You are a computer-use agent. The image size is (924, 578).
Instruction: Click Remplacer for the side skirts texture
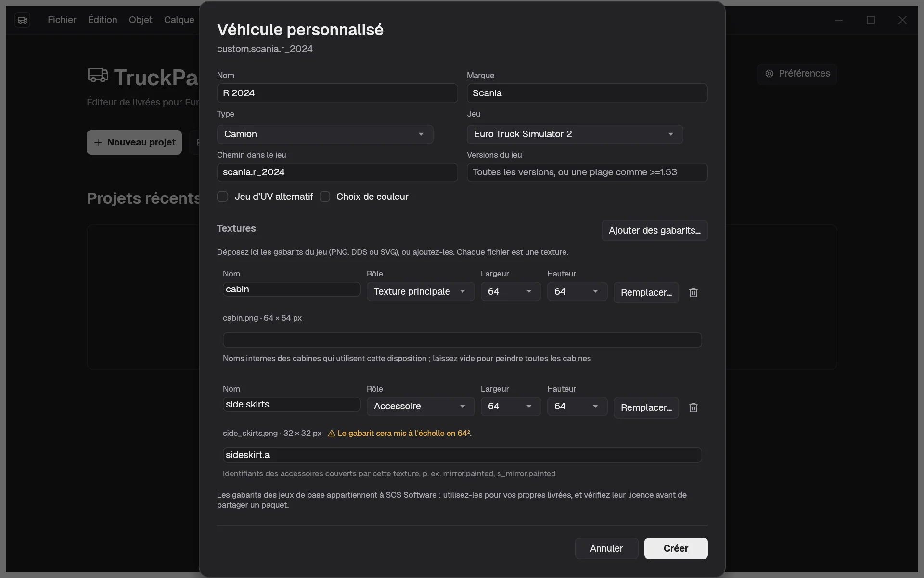[646, 407]
